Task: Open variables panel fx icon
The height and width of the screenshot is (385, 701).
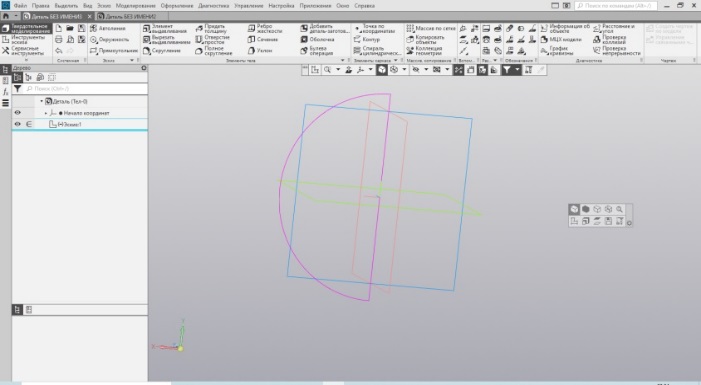Action: [x=5, y=92]
